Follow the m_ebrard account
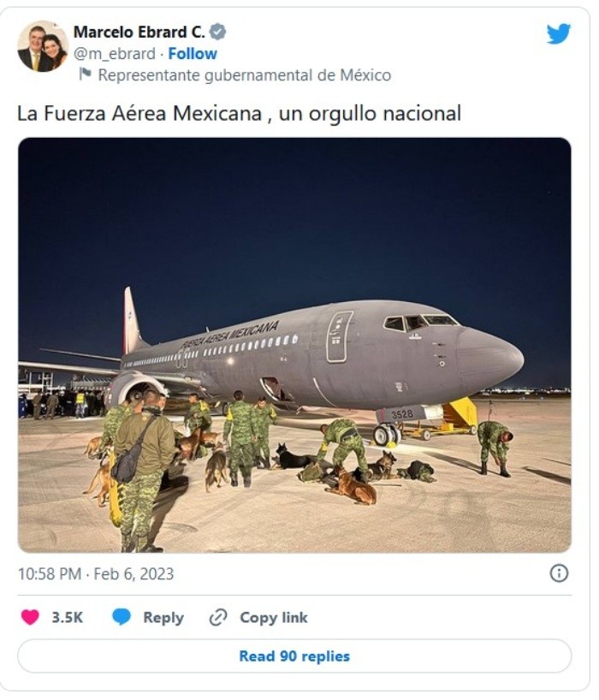 pyautogui.click(x=193, y=54)
